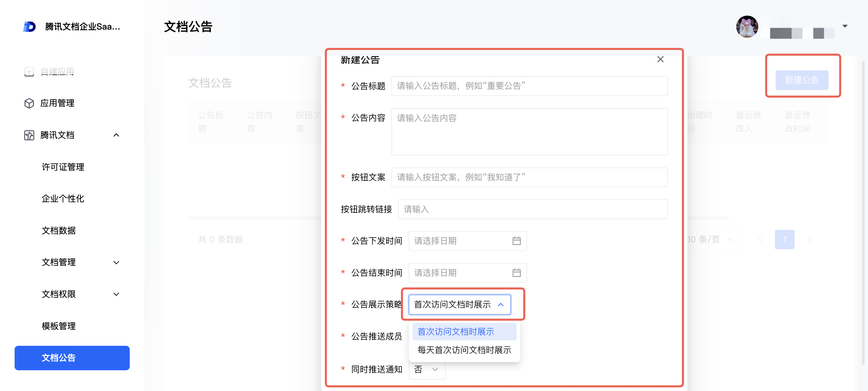This screenshot has width=868, height=391.
Task: Select 每天首次访问文档时展示 option
Action: (464, 350)
